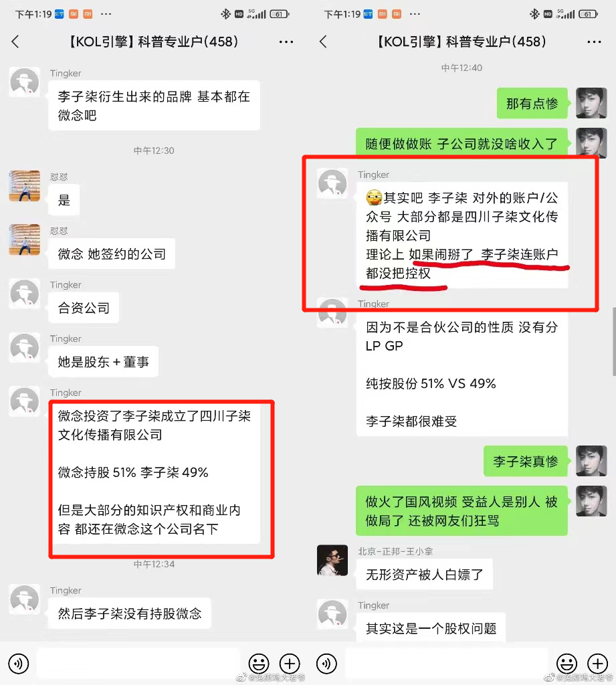Tap the back arrow in right chat

(323, 42)
